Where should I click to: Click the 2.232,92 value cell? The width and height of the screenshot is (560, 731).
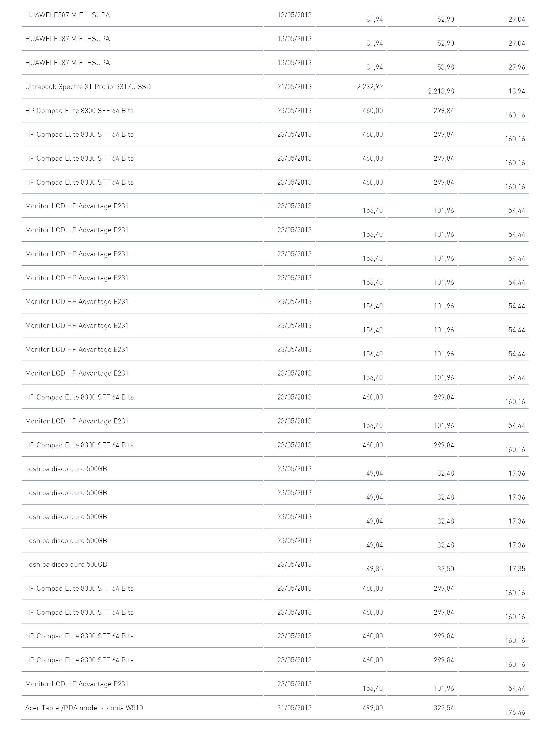point(370,87)
